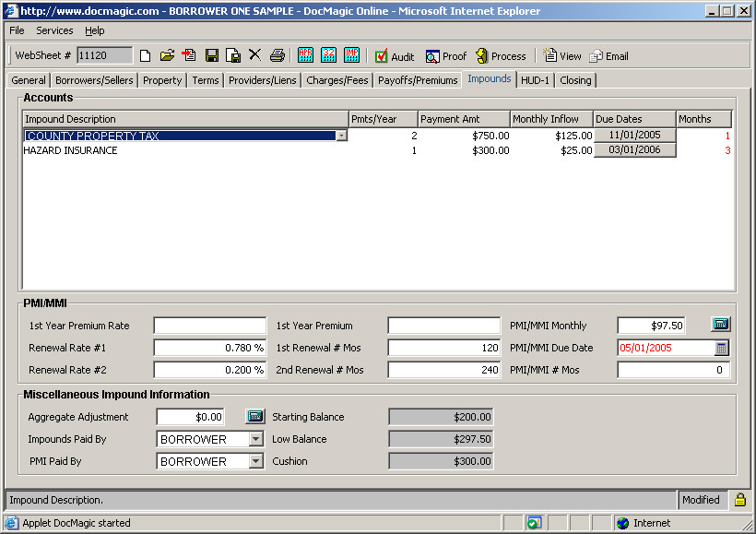Open the PMI/MMI Monthly calculator icon

721,324
